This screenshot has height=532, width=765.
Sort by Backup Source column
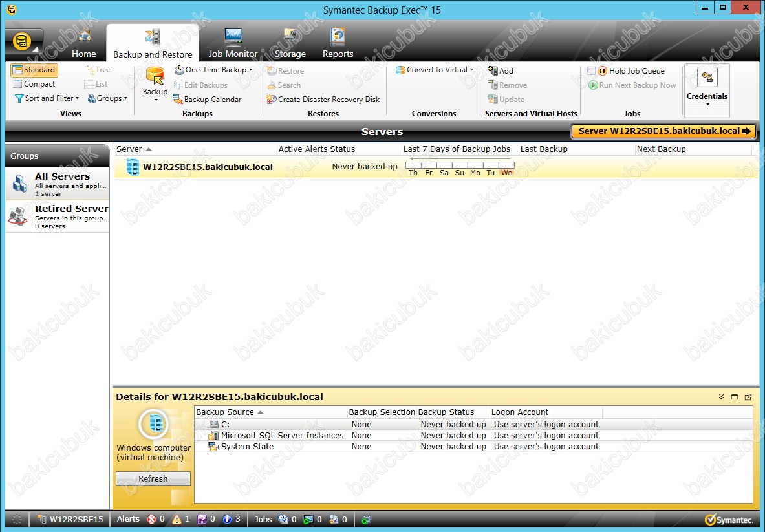(271, 412)
